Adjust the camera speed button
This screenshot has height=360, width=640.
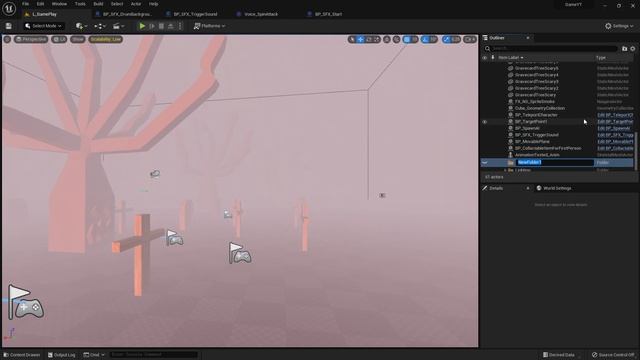pyautogui.click(x=470, y=39)
